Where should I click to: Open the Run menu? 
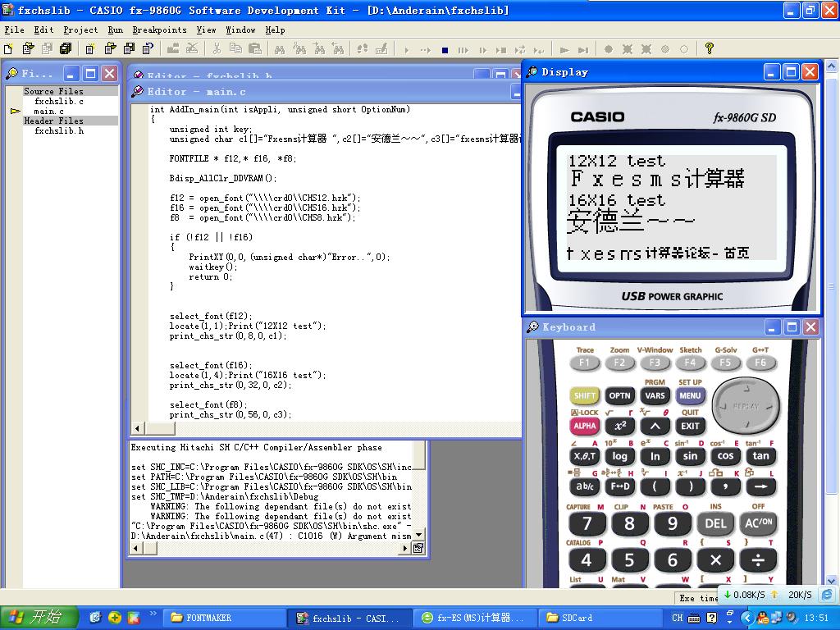click(115, 30)
